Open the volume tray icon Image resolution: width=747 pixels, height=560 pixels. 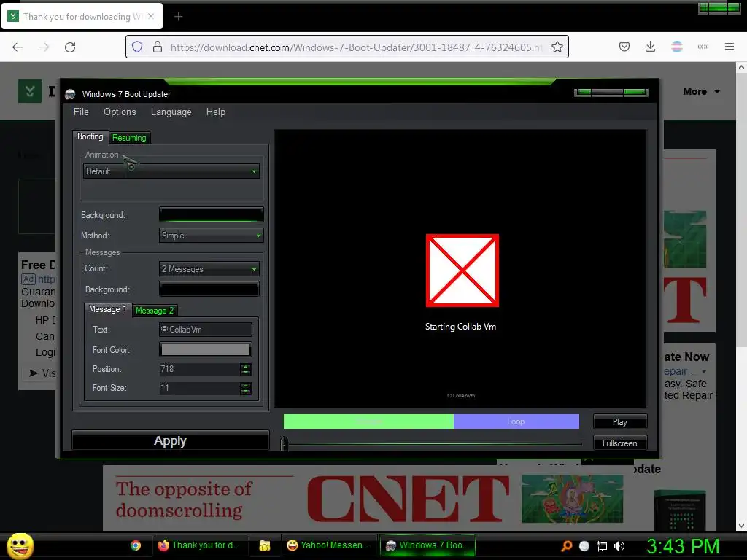619,546
